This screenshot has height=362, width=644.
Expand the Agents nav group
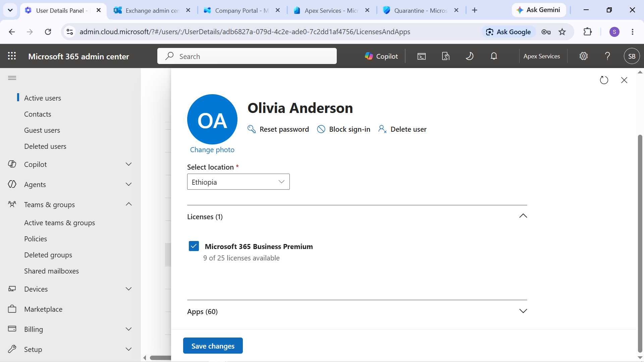tap(128, 184)
